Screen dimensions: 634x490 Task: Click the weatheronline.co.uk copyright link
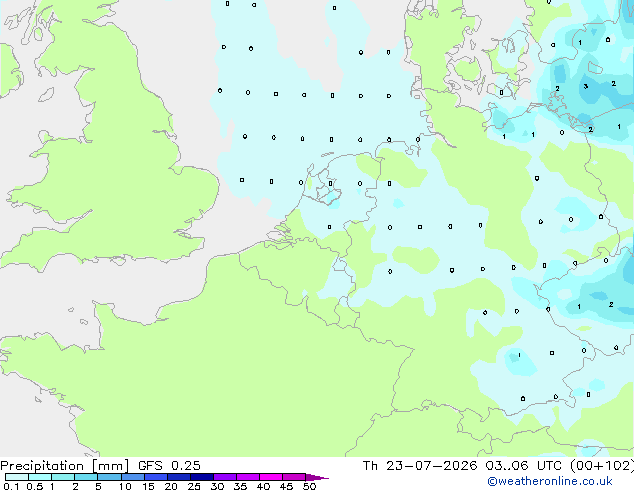pos(550,481)
